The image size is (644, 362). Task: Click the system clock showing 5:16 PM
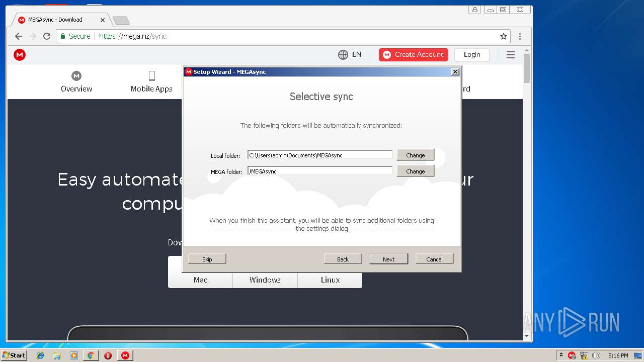(618, 355)
